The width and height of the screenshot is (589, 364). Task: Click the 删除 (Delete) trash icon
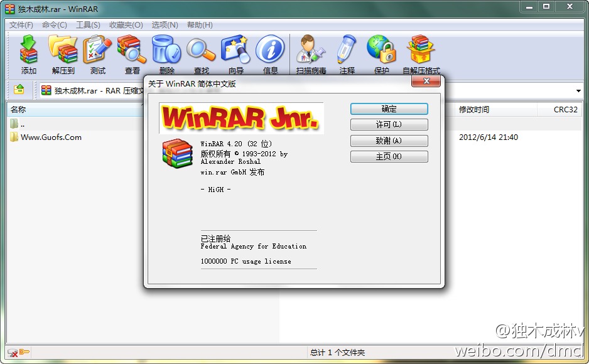(x=166, y=49)
